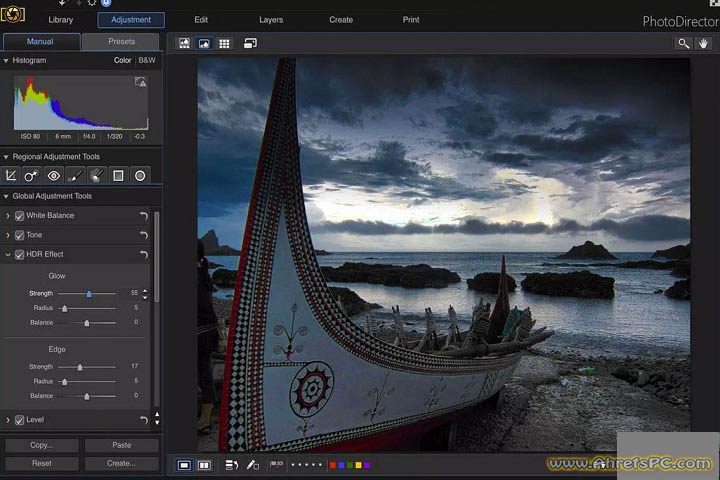Apply the red color label
The image size is (720, 480).
[332, 465]
